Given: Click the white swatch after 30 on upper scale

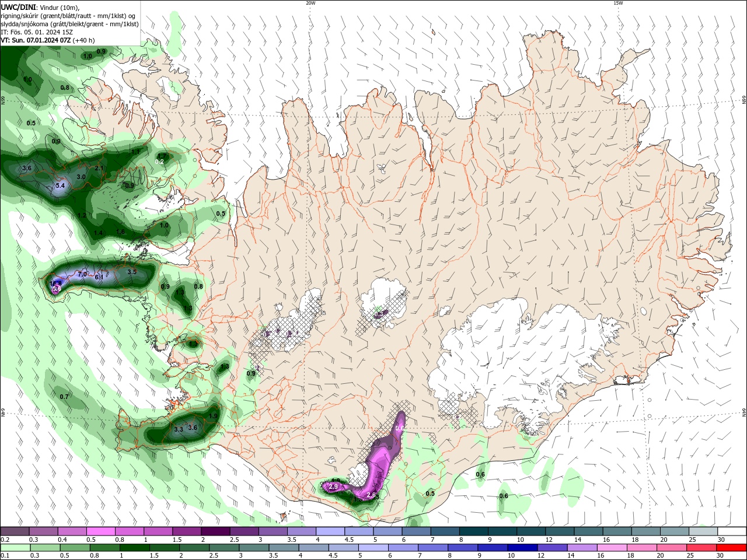Looking at the screenshot, I should click(732, 531).
